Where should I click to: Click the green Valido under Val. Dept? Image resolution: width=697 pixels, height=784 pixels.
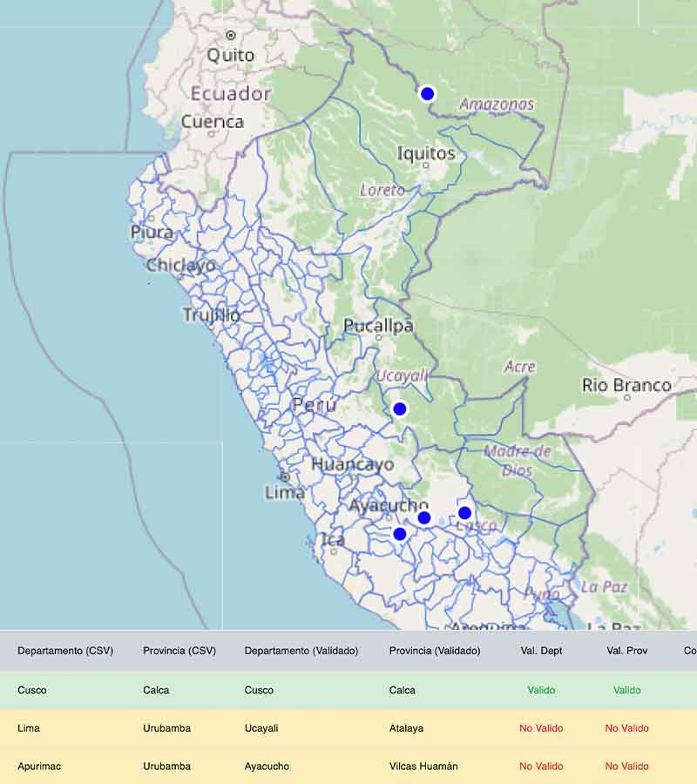coord(541,690)
